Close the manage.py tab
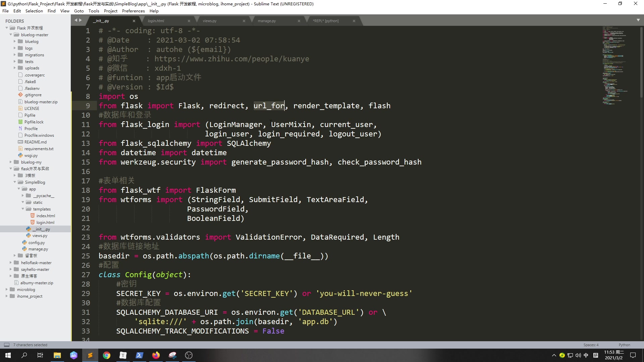Screen dimensions: 644x362 pos(299,21)
